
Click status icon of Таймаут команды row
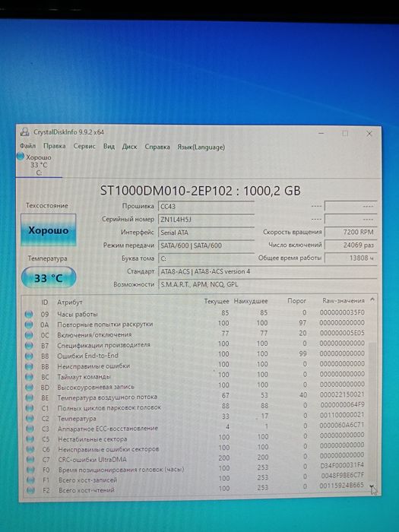(x=30, y=377)
